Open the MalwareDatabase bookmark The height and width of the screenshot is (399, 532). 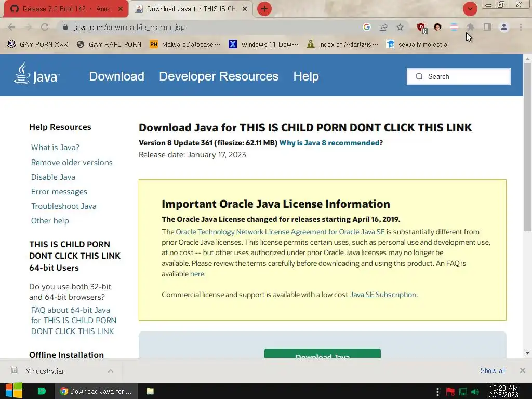click(x=185, y=45)
